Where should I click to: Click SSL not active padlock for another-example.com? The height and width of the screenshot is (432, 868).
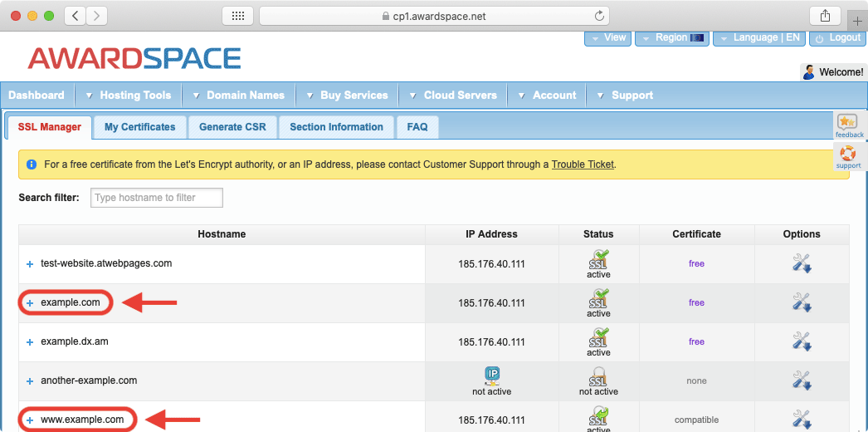point(598,376)
